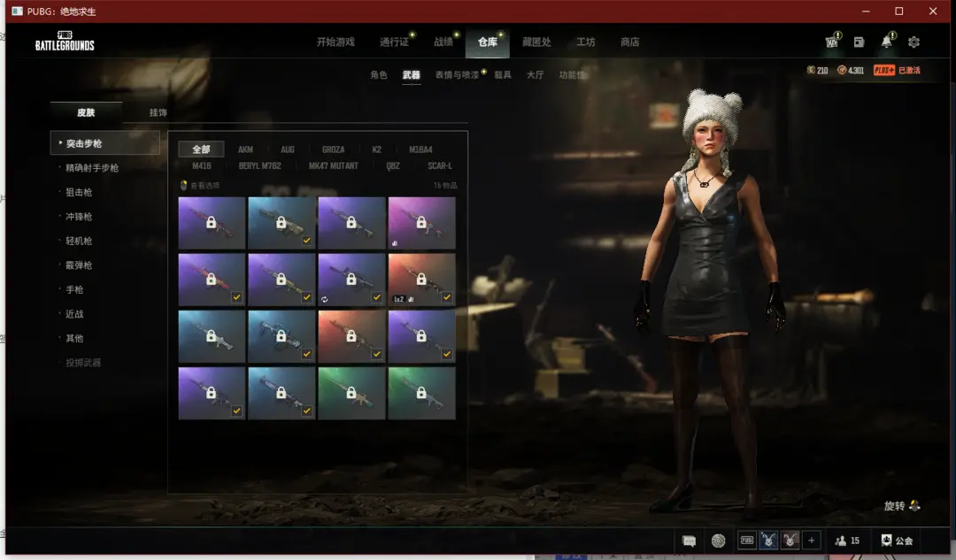Click the stats icon on the pink skin
Viewport: 956px width, 560px height.
click(395, 243)
